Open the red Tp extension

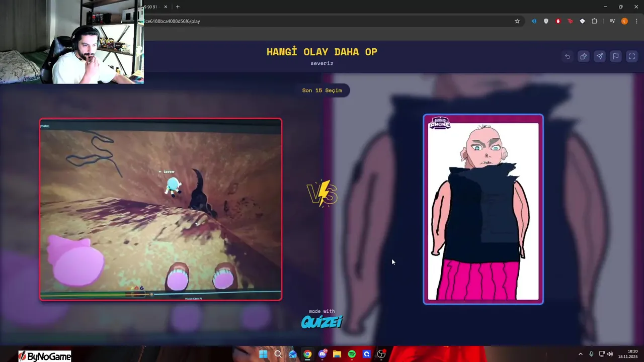(x=570, y=21)
